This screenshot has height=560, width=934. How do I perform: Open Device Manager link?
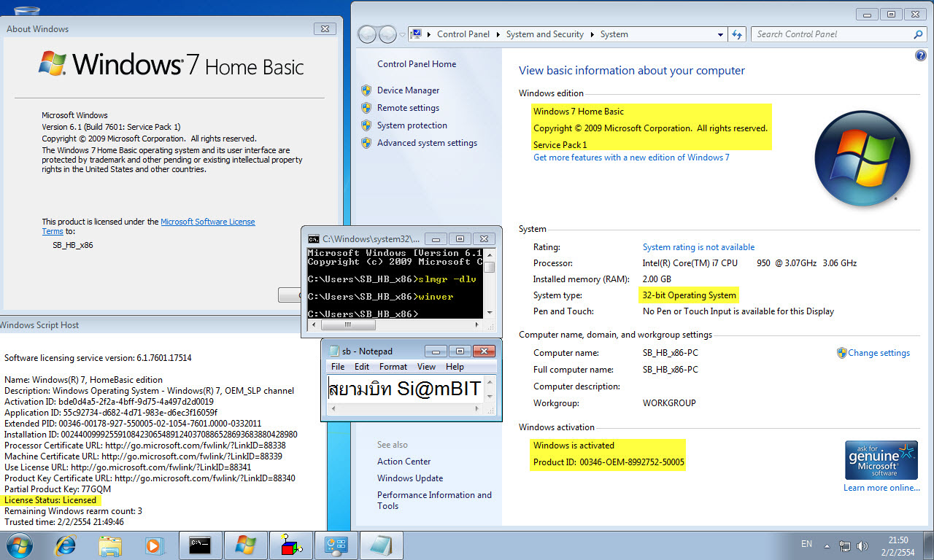pyautogui.click(x=408, y=90)
